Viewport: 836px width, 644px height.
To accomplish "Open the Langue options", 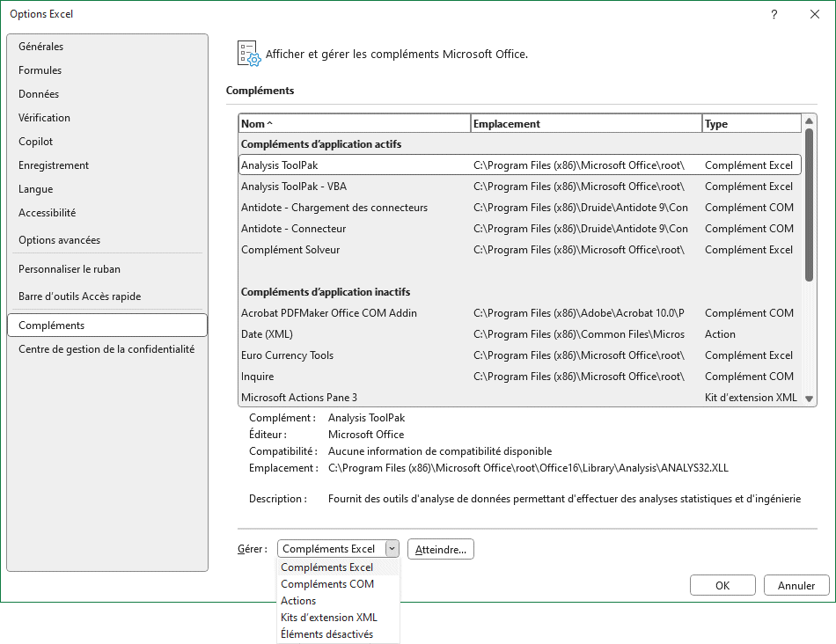I will click(x=107, y=189).
